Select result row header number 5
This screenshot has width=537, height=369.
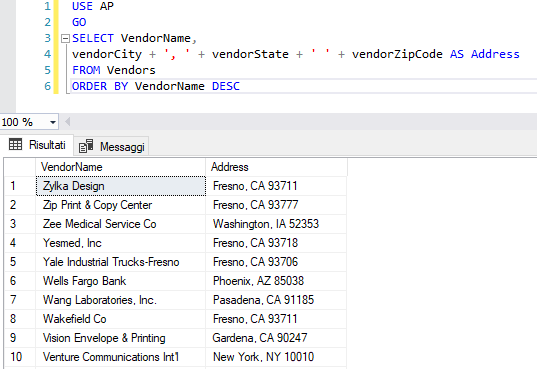coord(20,262)
